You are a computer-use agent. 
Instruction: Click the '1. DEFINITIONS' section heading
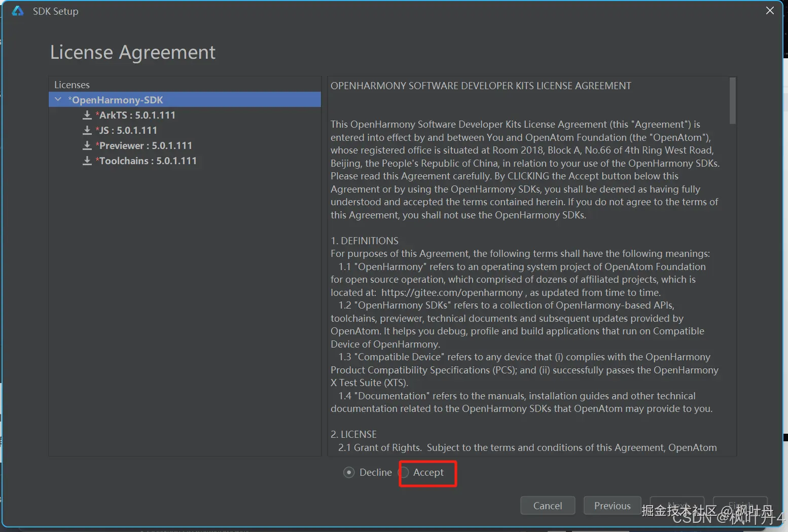point(365,241)
